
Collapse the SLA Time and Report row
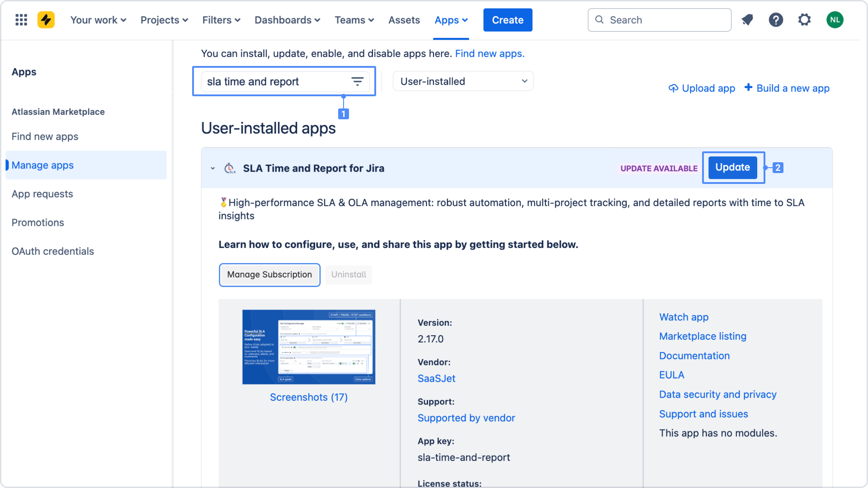[x=212, y=169]
